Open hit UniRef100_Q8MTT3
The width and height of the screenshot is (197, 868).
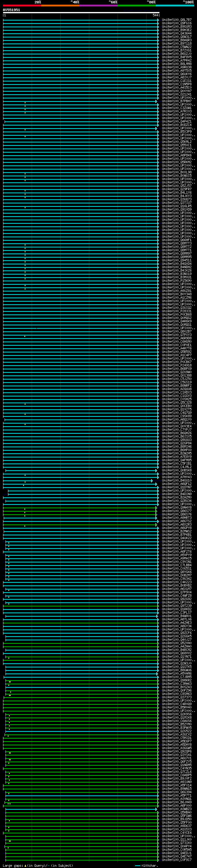(177, 243)
